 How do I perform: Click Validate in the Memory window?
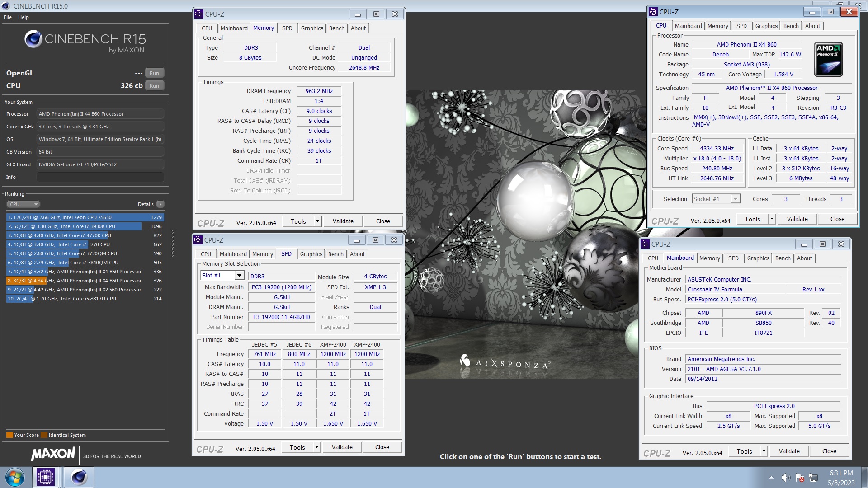click(343, 221)
